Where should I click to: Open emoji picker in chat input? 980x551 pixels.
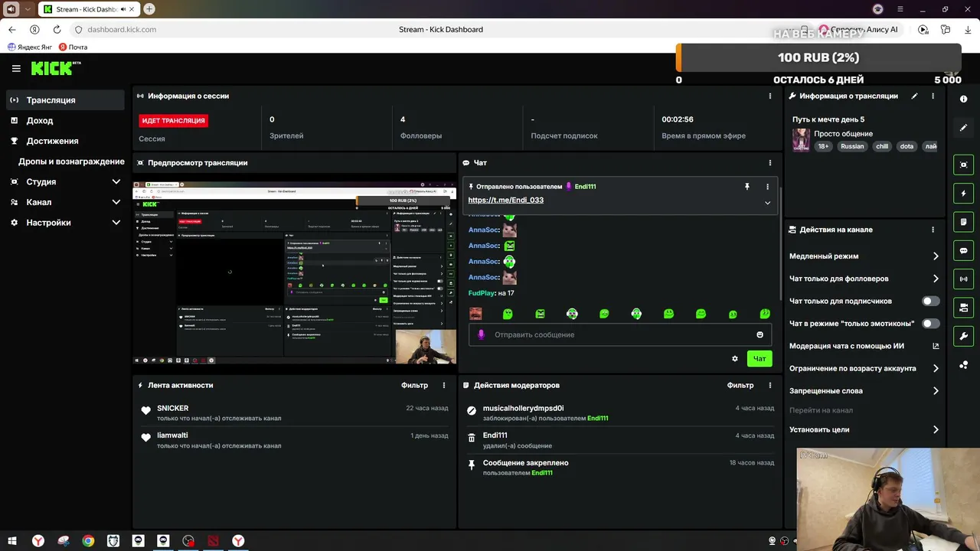(x=759, y=334)
